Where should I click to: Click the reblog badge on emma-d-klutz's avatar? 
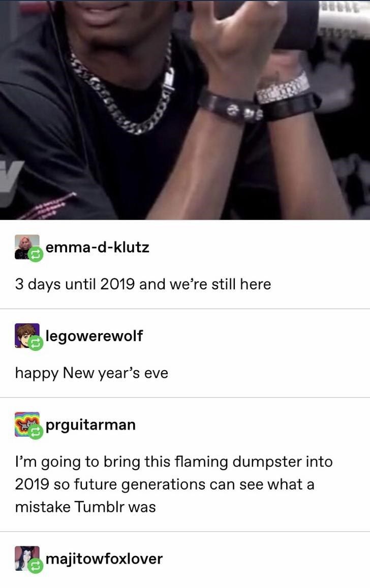(x=36, y=255)
